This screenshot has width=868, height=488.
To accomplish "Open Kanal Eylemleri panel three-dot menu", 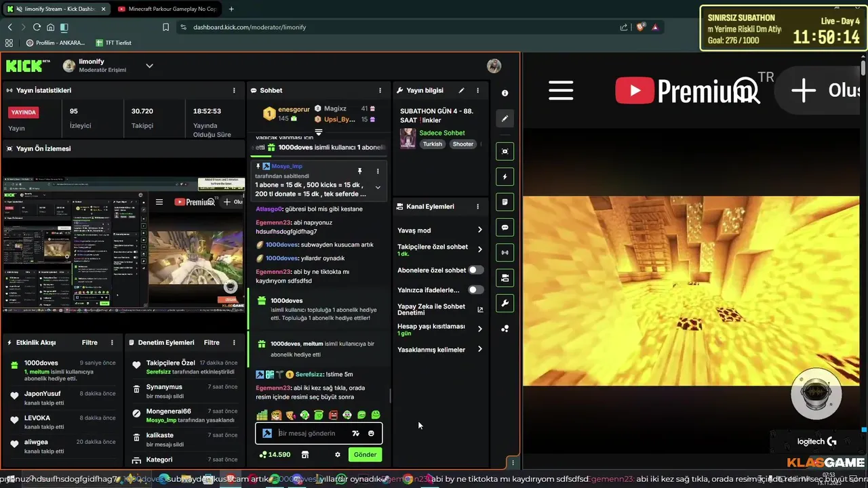I will click(x=477, y=206).
